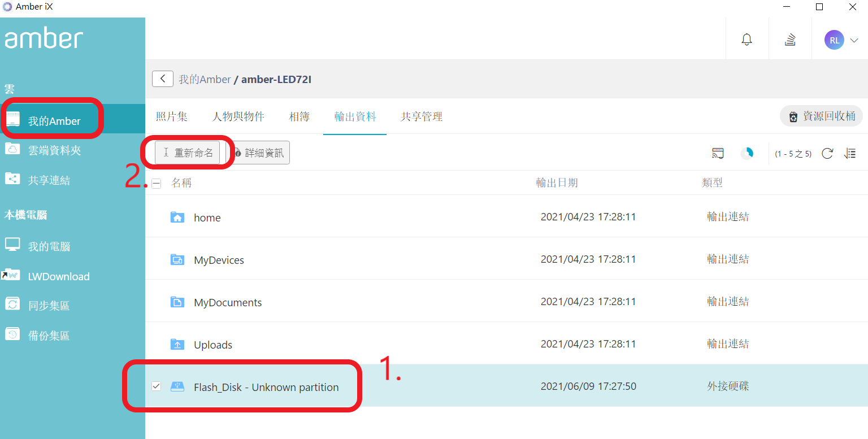Click the 我的Amber breadcrumb link

click(205, 80)
